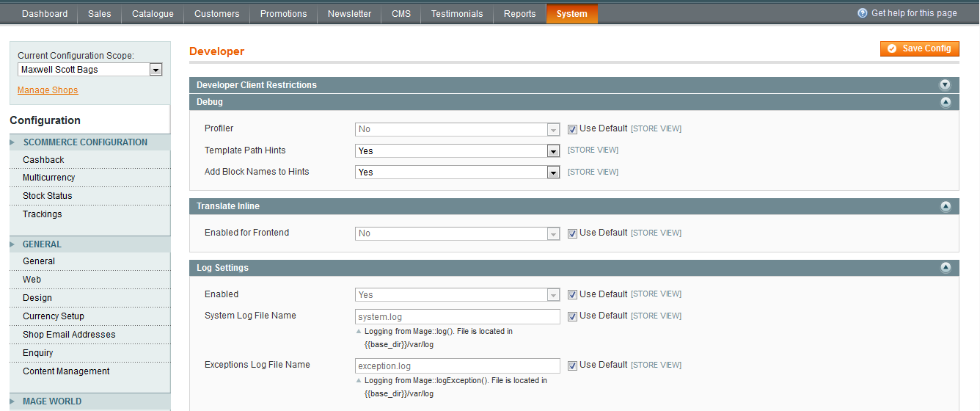Image resolution: width=980 pixels, height=411 pixels.
Task: Open the Catalogue menu
Action: [x=153, y=14]
